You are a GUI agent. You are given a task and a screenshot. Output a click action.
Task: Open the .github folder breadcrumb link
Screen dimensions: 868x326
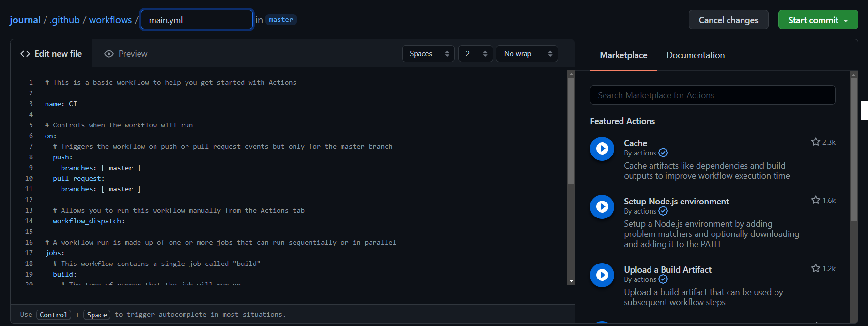(65, 20)
